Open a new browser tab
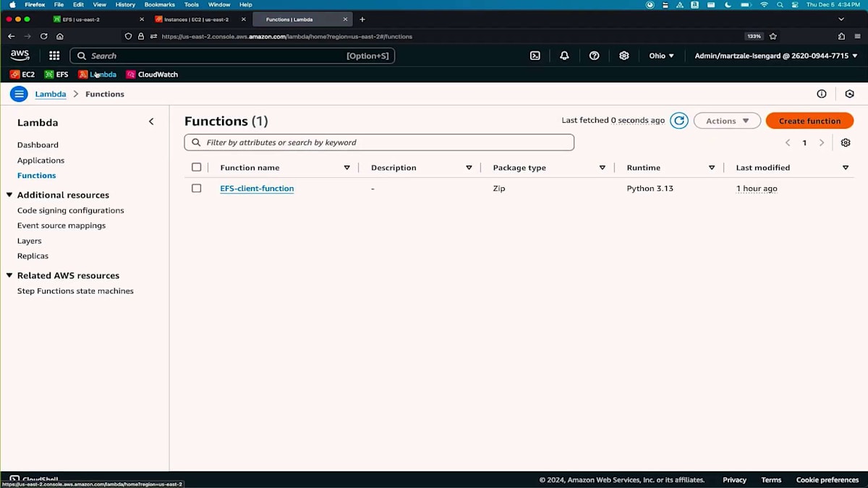The width and height of the screenshot is (868, 488). tap(362, 20)
